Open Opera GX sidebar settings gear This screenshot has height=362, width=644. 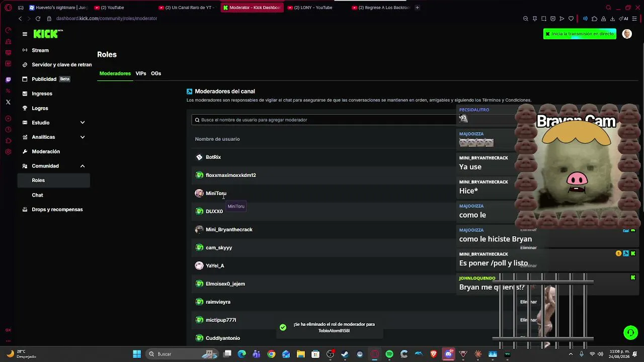click(x=8, y=152)
